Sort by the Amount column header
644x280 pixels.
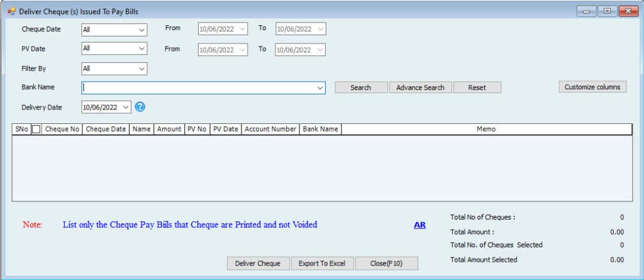point(169,129)
